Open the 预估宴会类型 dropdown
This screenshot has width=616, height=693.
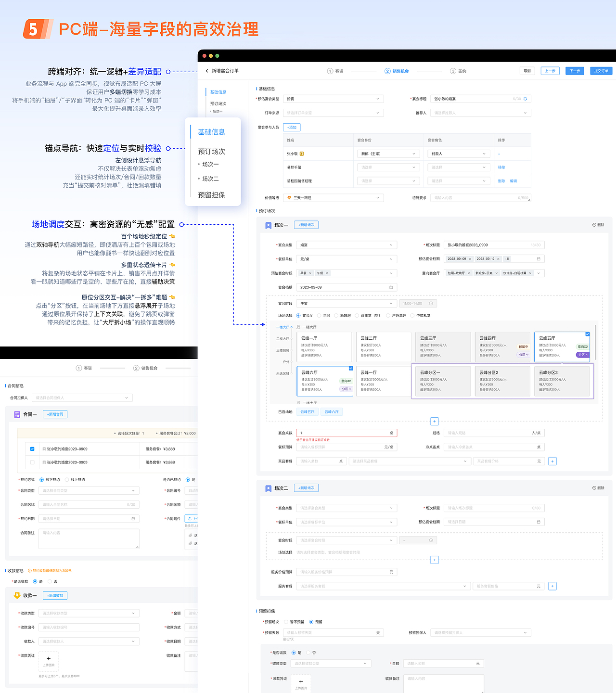tap(333, 99)
